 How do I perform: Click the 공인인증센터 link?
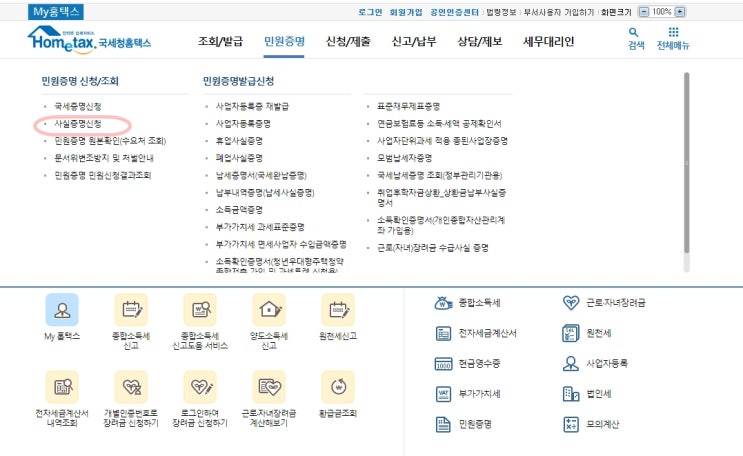click(x=454, y=12)
